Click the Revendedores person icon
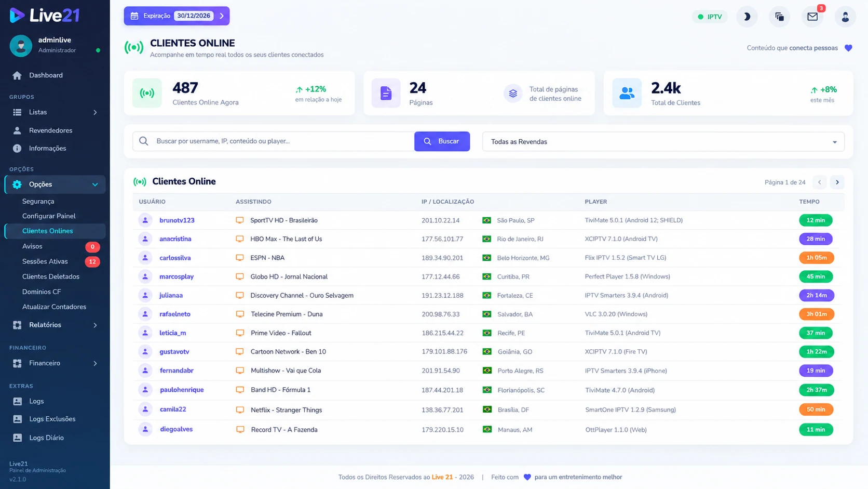 (x=17, y=130)
